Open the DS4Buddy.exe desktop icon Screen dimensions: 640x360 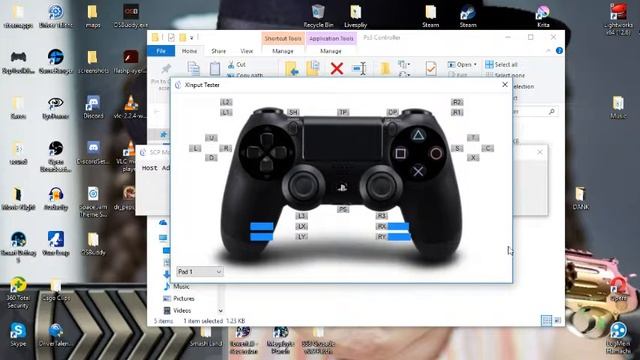pos(131,16)
